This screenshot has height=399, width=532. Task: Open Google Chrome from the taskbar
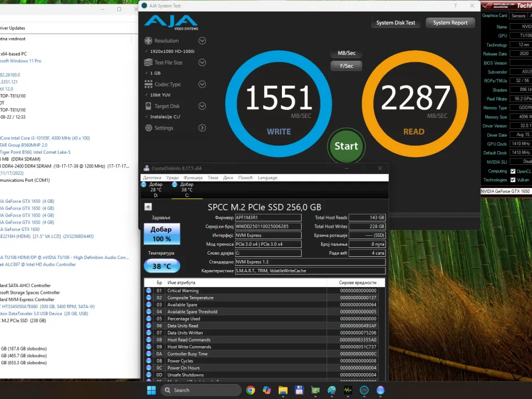click(x=251, y=390)
